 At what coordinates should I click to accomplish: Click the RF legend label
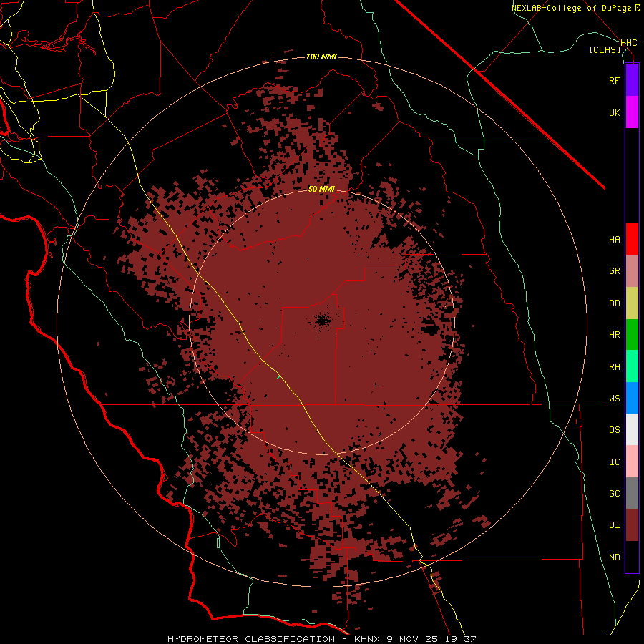click(614, 80)
